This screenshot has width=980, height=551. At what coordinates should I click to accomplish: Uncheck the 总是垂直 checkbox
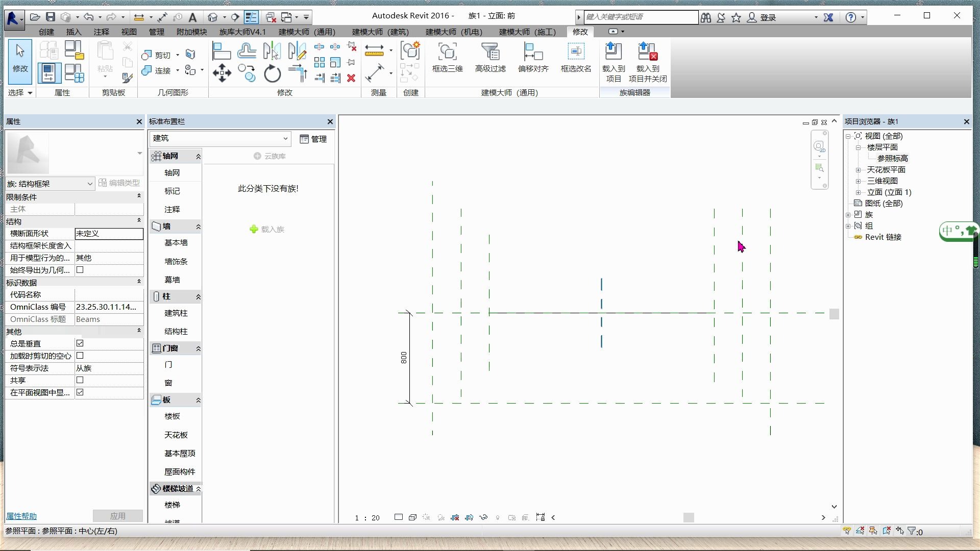click(x=80, y=343)
